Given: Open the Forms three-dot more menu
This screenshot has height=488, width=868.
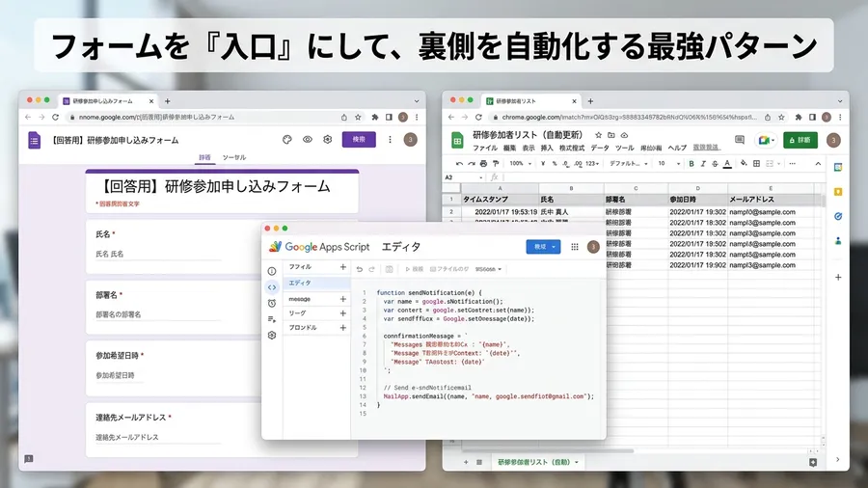Looking at the screenshot, I should [x=390, y=140].
